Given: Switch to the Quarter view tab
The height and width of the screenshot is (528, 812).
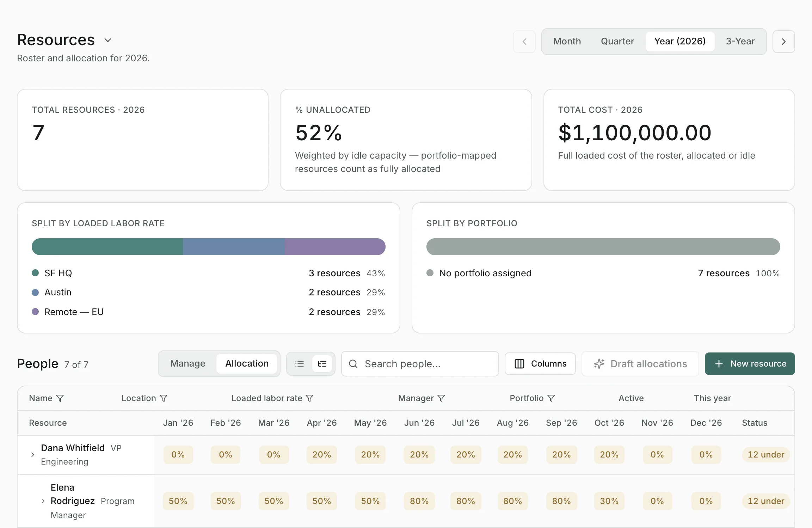Looking at the screenshot, I should tap(617, 41).
